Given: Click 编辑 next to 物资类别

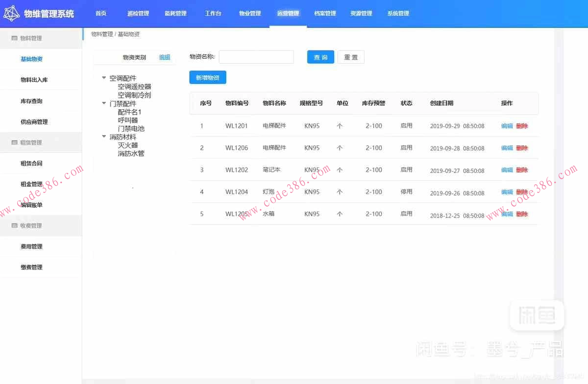Looking at the screenshot, I should click(164, 57).
